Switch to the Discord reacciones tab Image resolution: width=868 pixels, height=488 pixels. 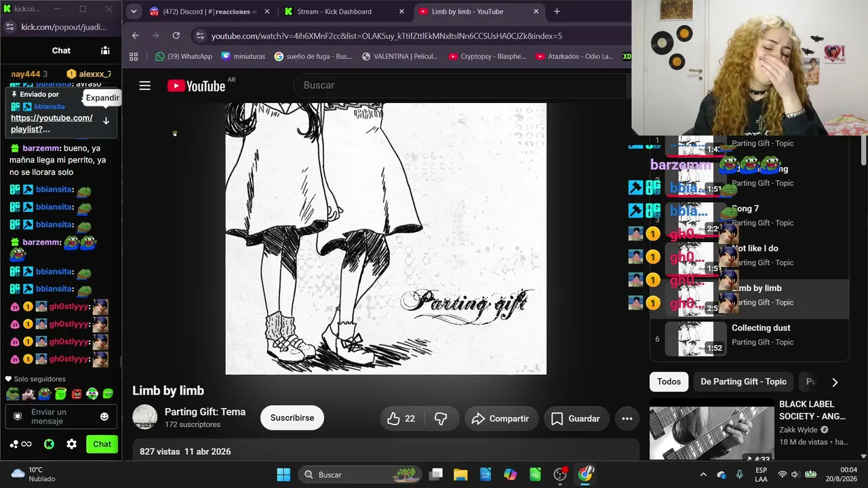pyautogui.click(x=209, y=12)
